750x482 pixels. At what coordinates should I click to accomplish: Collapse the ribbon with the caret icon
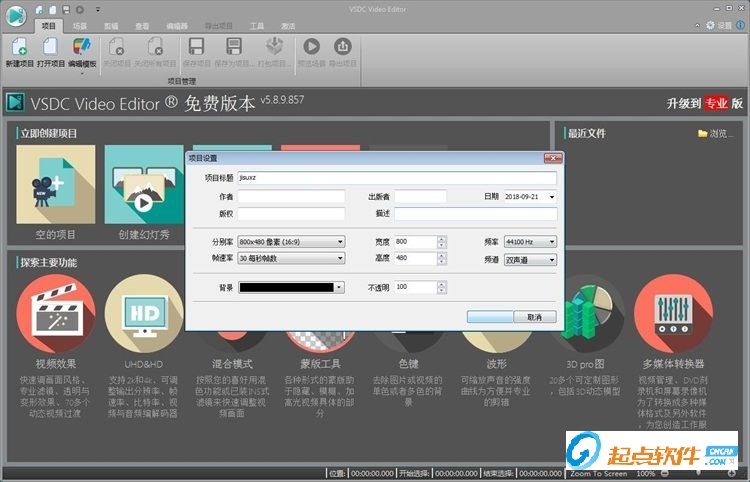pyautogui.click(x=697, y=25)
